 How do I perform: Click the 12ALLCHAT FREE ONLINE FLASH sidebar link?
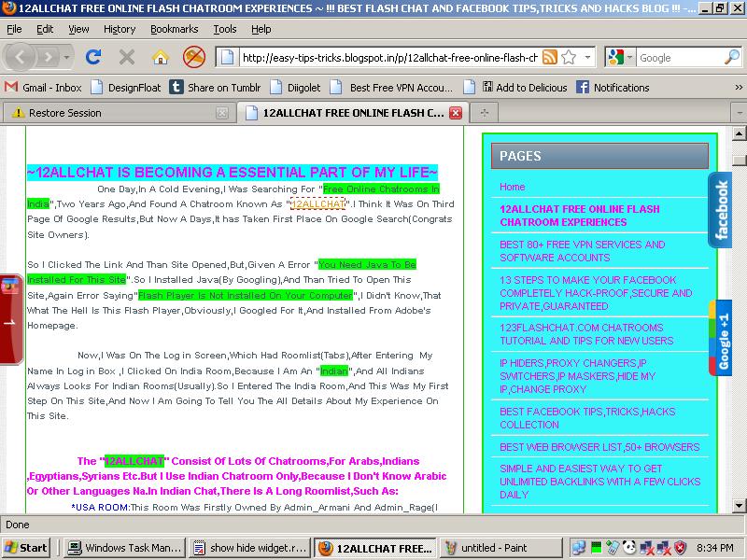(x=579, y=216)
